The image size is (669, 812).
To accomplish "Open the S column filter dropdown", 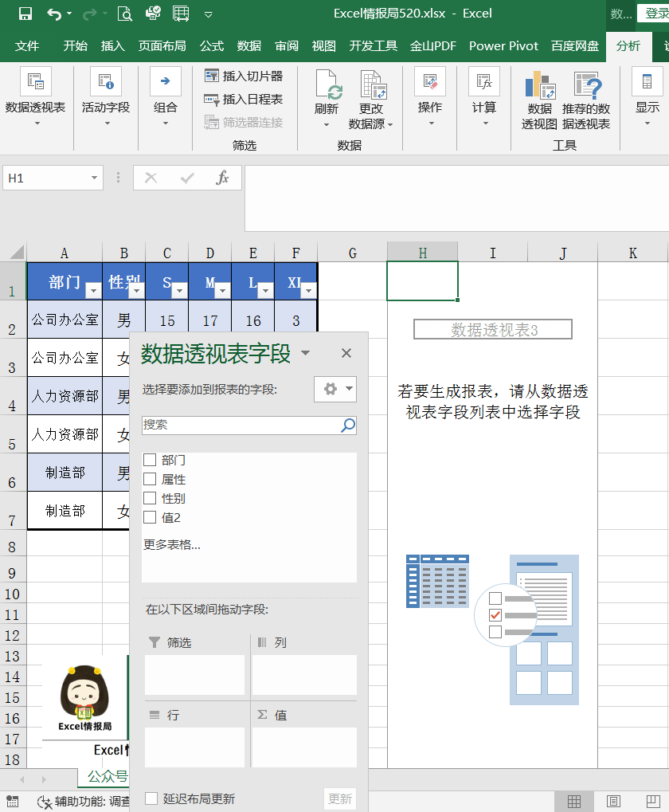I will 179,291.
